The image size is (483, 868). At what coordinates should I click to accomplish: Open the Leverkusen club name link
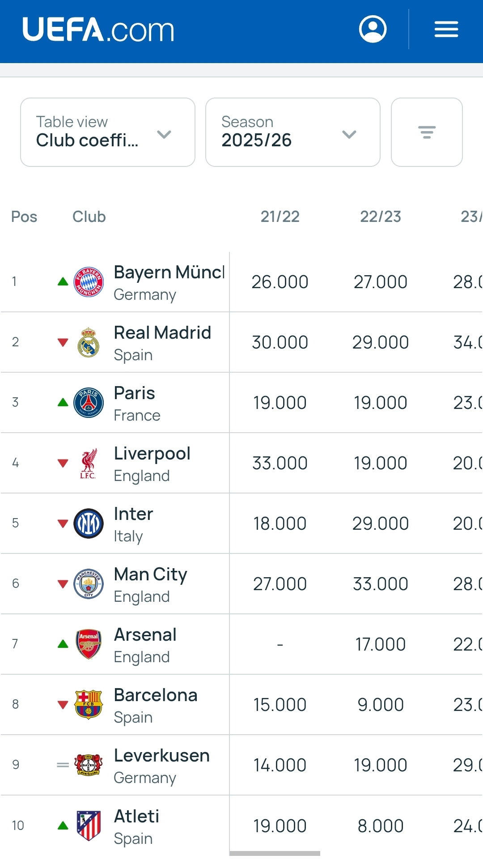point(162,756)
